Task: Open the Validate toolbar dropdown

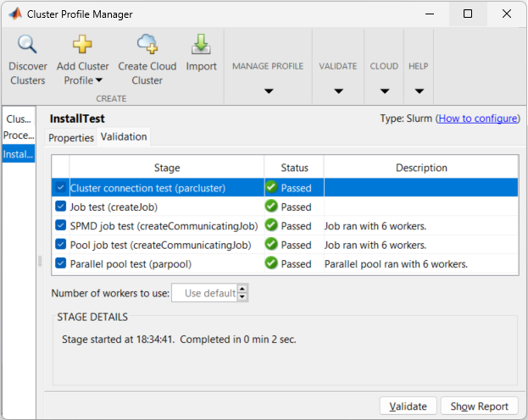Action: coord(338,91)
